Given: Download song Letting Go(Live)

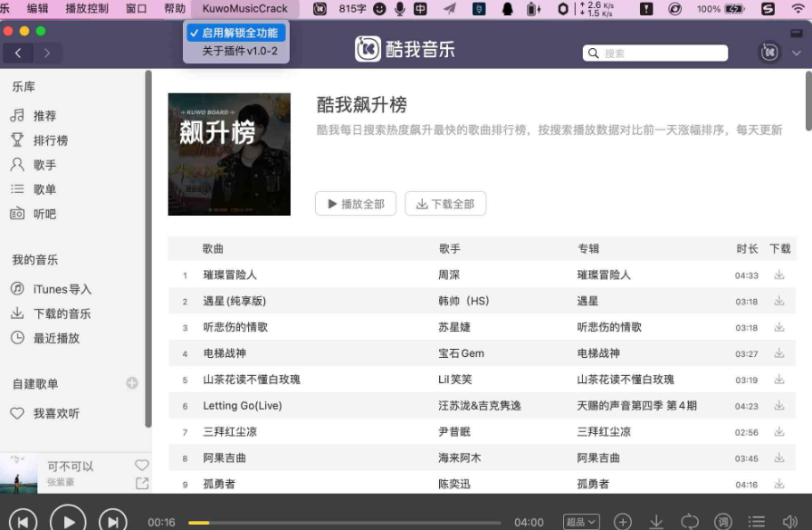Looking at the screenshot, I should pyautogui.click(x=779, y=406).
